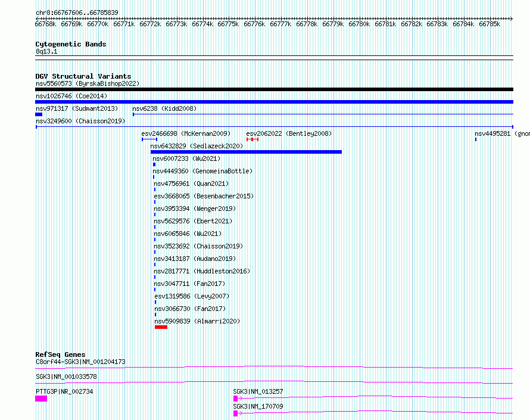Click nsv3953394 (Wenger2019) label

(x=195, y=209)
